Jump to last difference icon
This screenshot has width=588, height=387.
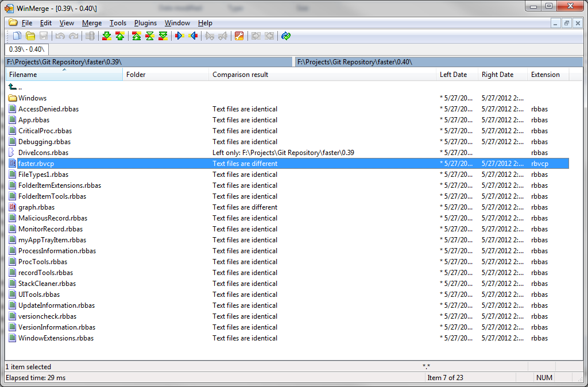(163, 36)
